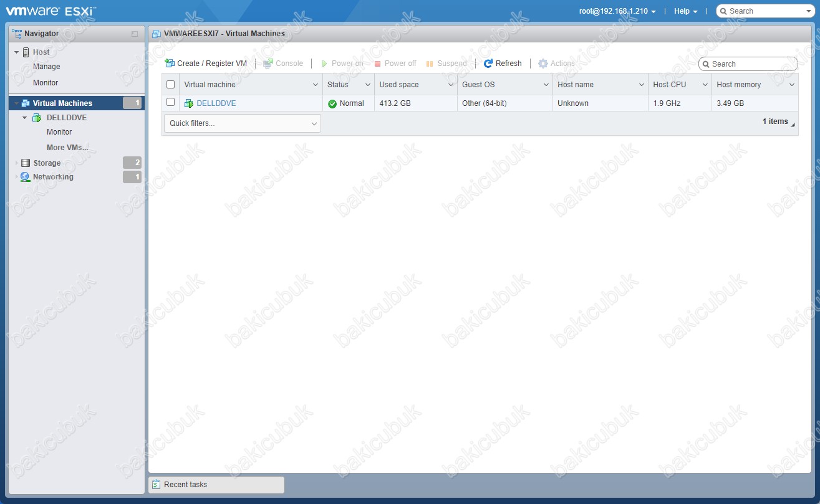Click Create / Register VM button
820x504 pixels.
206,64
